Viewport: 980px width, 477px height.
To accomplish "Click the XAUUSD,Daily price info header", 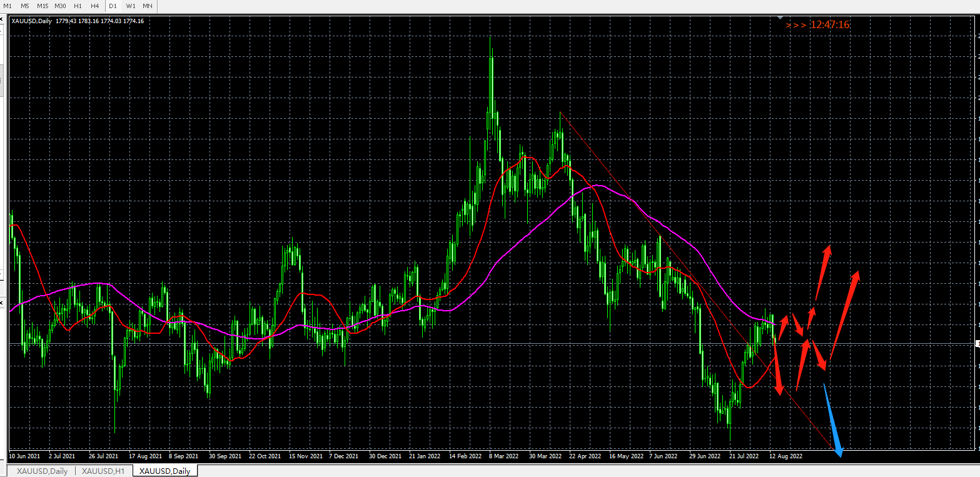I will coord(78,21).
